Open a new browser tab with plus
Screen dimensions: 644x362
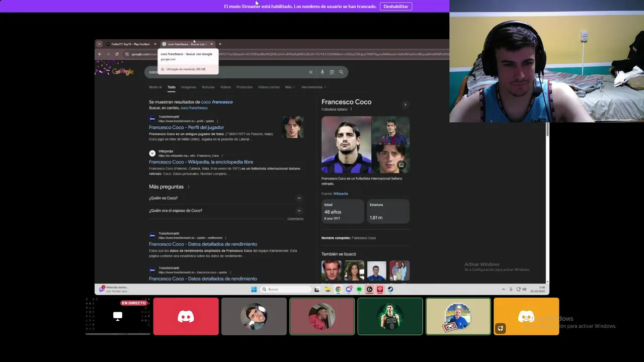tap(220, 44)
